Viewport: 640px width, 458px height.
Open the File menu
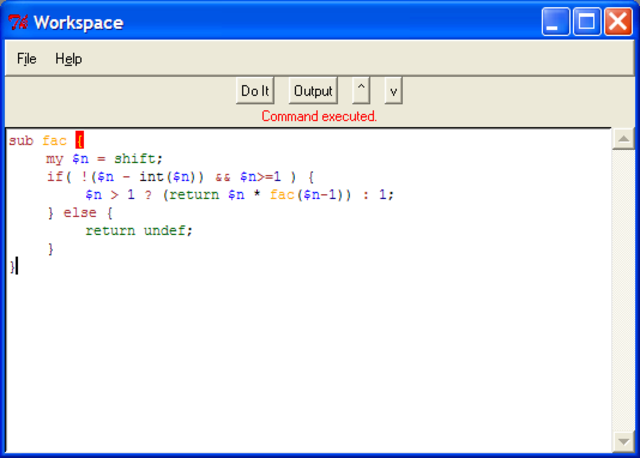tap(27, 59)
